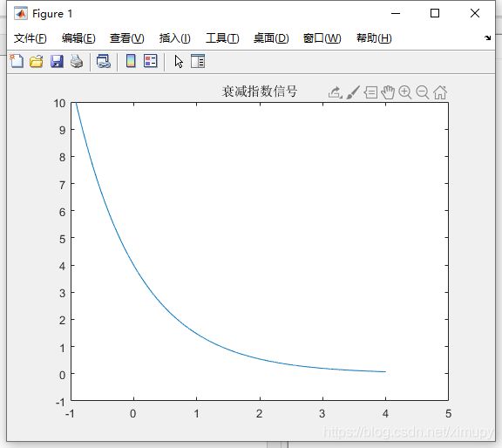This screenshot has width=502, height=448.
Task: Open the property inspector icon
Action: click(x=198, y=61)
